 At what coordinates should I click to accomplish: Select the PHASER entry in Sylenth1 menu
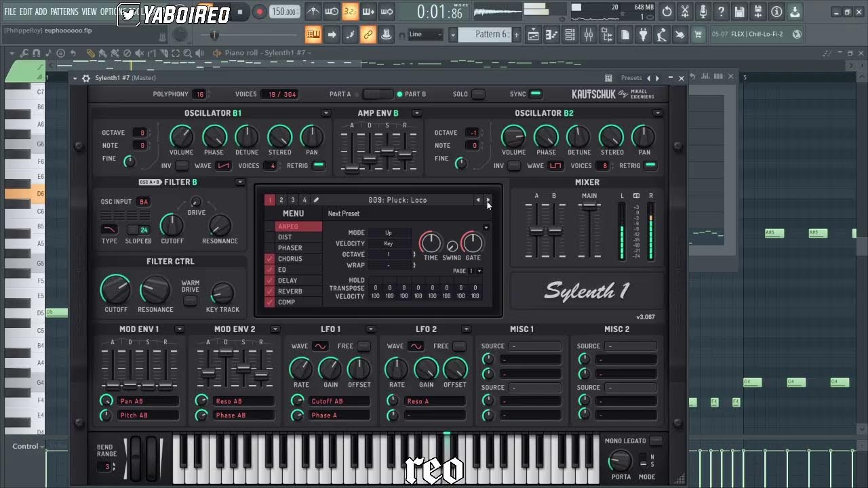(298, 248)
